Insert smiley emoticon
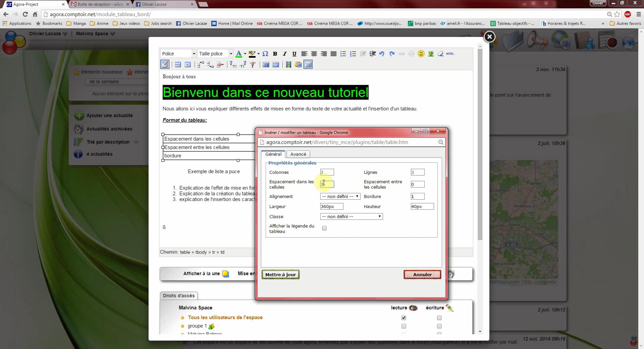The image size is (644, 349). coord(421,54)
